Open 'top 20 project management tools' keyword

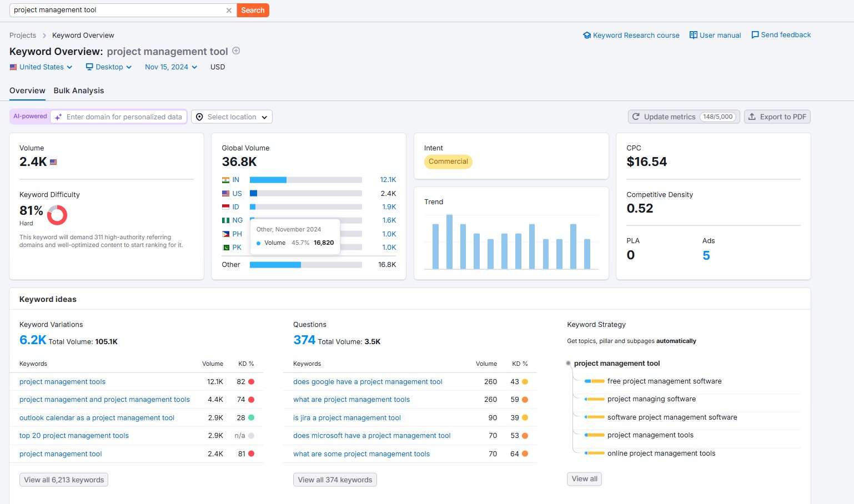point(74,436)
